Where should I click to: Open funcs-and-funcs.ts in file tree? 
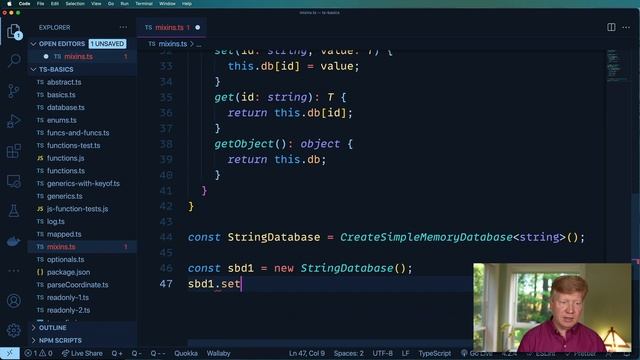pyautogui.click(x=78, y=133)
